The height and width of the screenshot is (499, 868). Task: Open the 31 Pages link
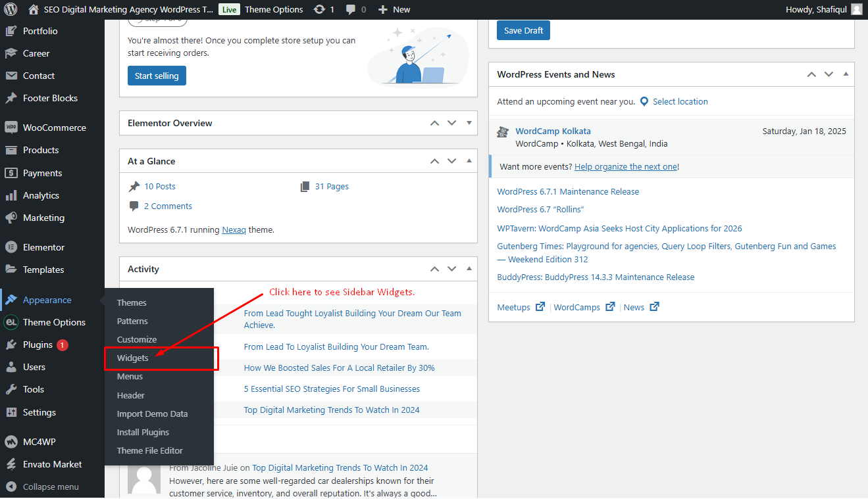[x=332, y=186]
